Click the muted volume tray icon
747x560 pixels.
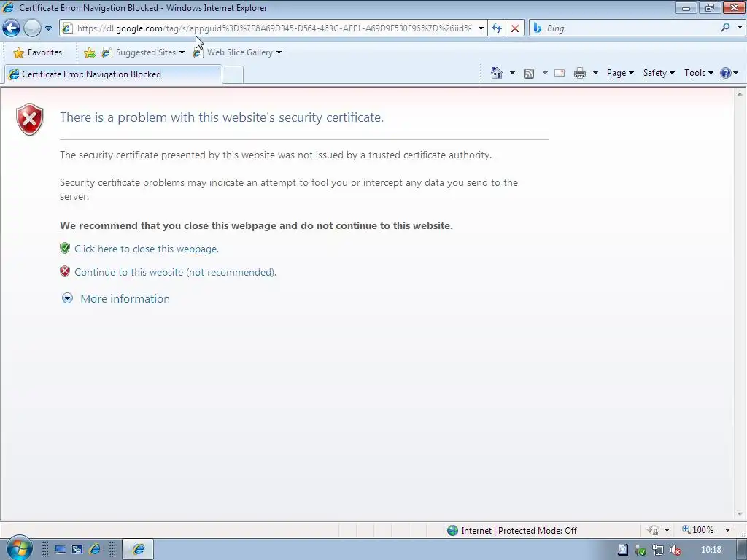(675, 551)
